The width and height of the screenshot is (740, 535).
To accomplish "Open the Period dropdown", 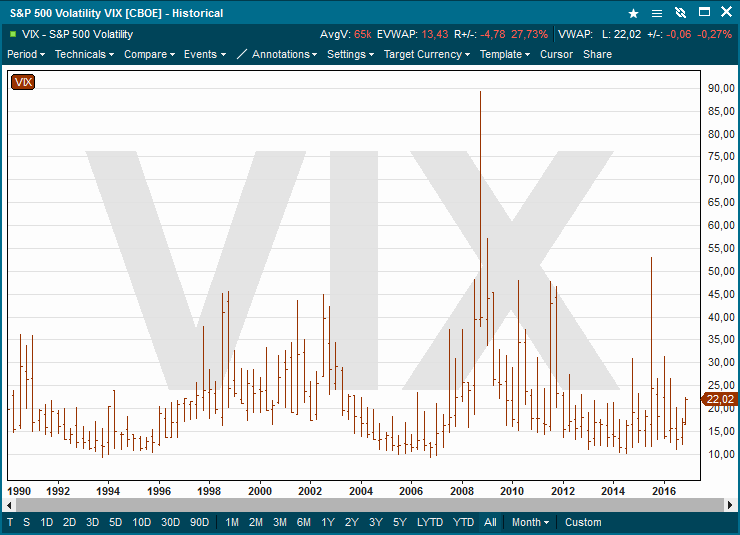I will [26, 54].
